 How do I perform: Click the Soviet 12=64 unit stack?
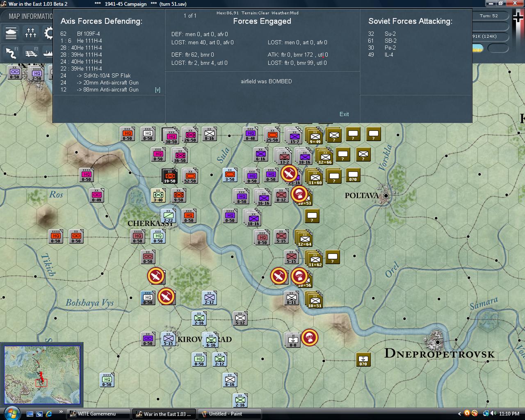click(304, 238)
